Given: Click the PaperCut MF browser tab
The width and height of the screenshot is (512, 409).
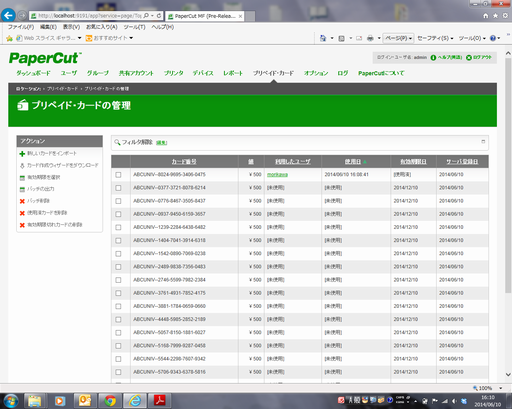Looking at the screenshot, I should click(x=205, y=16).
